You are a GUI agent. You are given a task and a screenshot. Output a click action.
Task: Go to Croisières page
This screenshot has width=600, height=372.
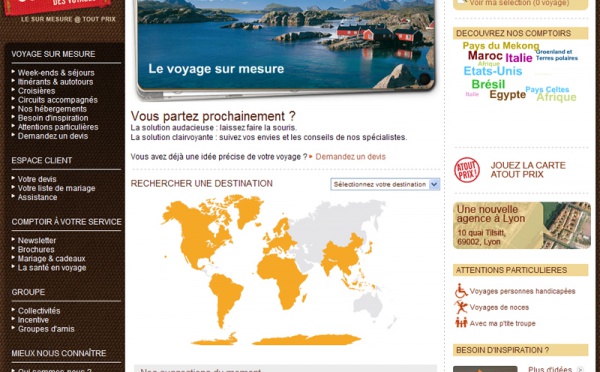pyautogui.click(x=36, y=91)
